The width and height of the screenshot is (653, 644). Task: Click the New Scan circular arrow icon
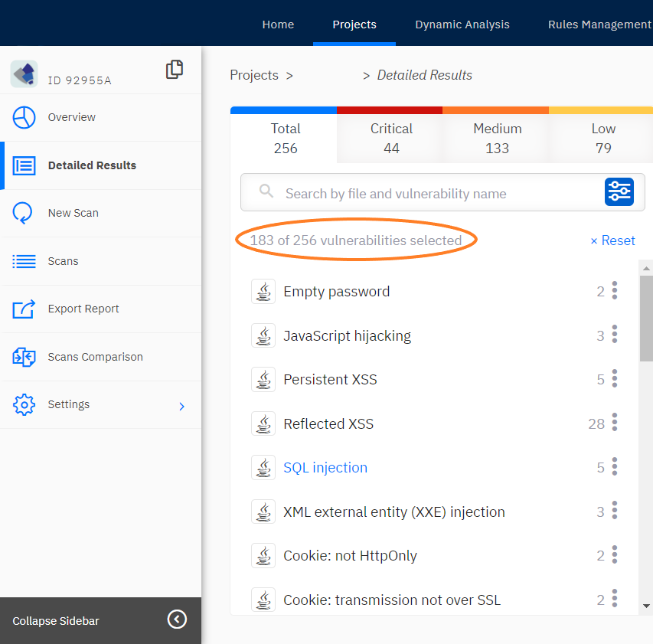point(22,213)
